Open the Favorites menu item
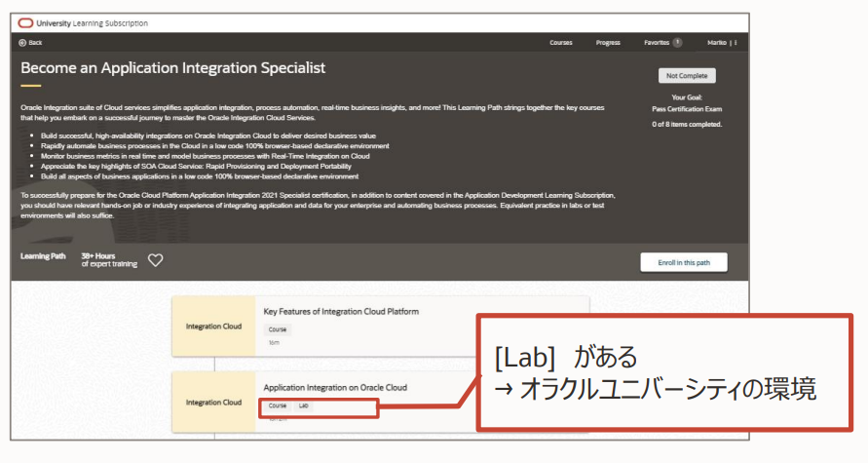The image size is (868, 463). (x=657, y=43)
